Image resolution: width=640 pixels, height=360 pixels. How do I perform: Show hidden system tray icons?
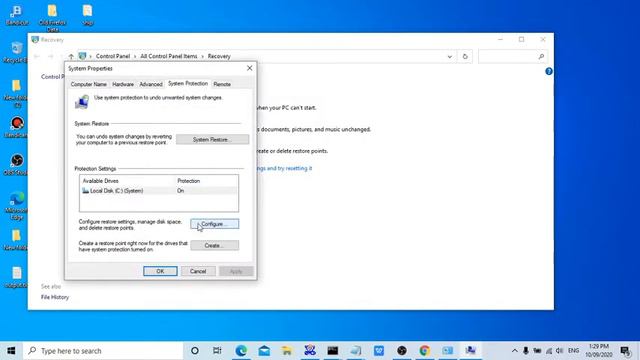pos(515,351)
